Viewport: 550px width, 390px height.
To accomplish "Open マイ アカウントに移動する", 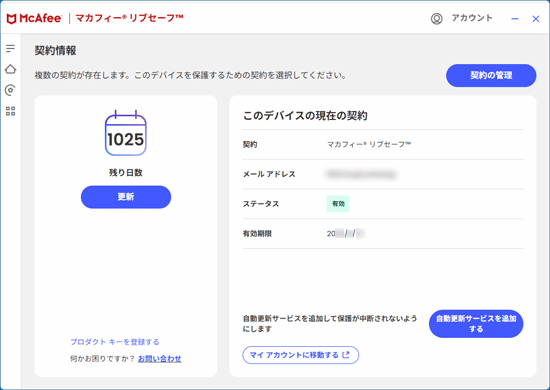I will pyautogui.click(x=300, y=355).
